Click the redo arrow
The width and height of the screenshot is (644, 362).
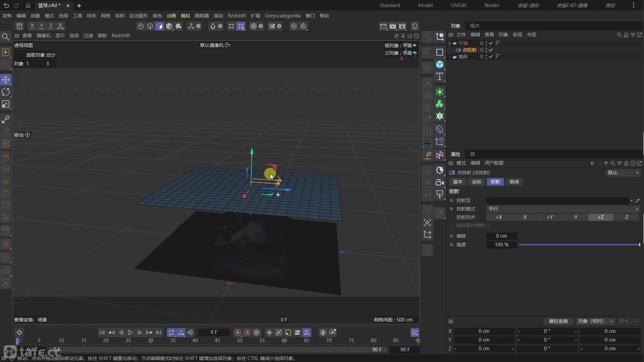coord(16,5)
